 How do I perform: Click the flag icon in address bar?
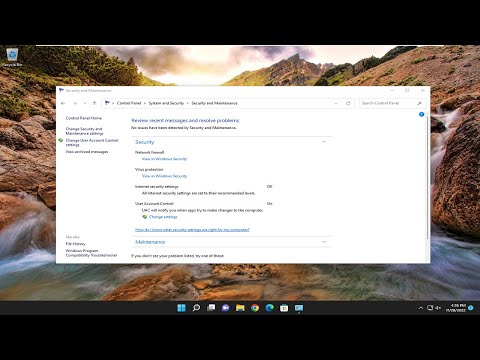click(x=107, y=103)
